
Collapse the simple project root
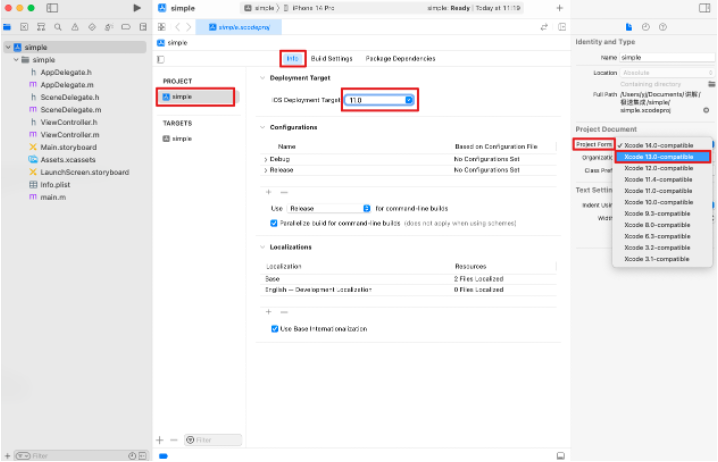tap(8, 47)
